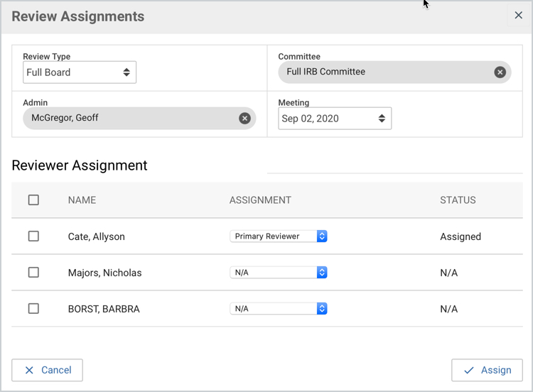
Task: Click the Assigned status for Cate, Allyson
Action: (461, 236)
